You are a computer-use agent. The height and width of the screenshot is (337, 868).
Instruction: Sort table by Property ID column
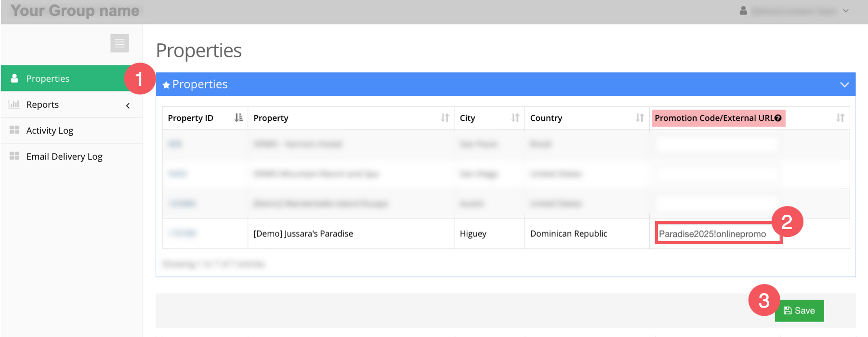point(238,118)
